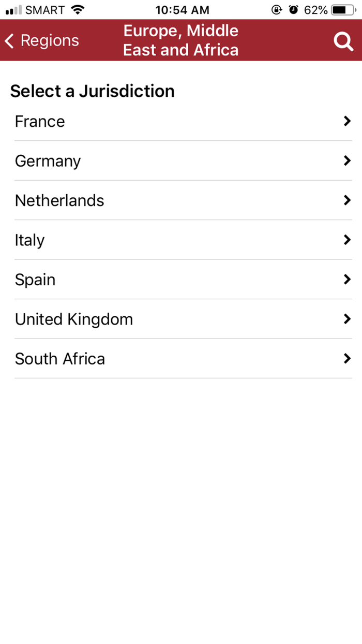Open the Italy jurisdiction entry

[x=29, y=240]
